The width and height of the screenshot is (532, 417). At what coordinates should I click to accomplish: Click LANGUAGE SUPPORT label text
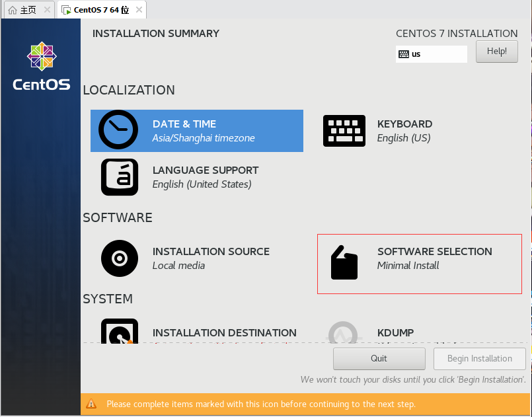tap(206, 171)
